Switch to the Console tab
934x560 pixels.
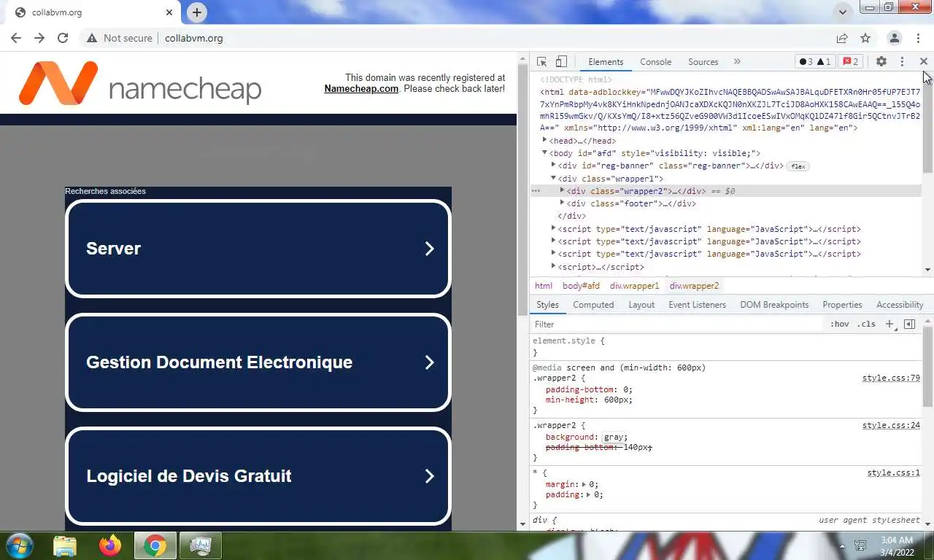pos(655,62)
